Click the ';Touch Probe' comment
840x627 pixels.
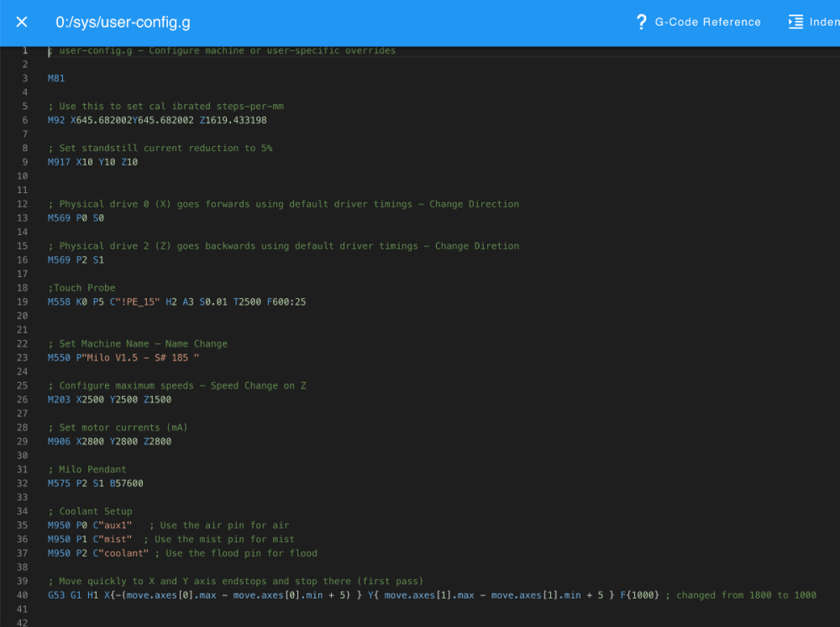81,288
